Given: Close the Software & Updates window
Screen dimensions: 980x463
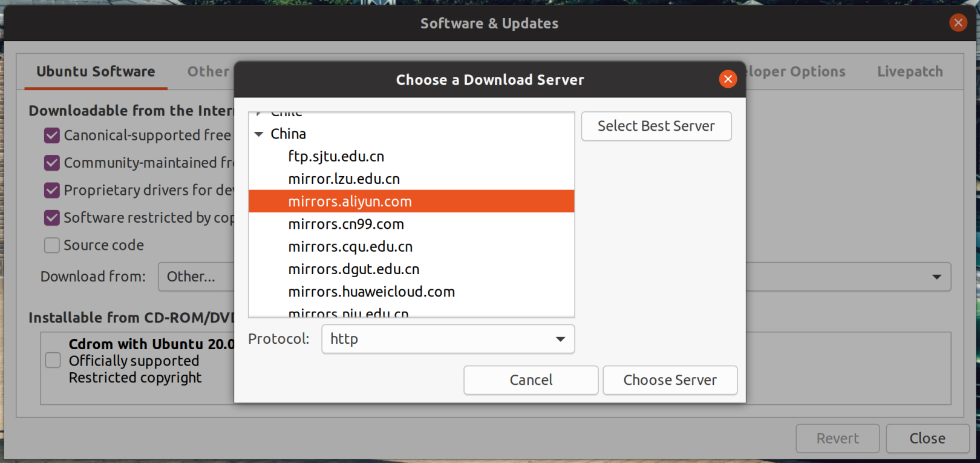Looking at the screenshot, I should 958,23.
